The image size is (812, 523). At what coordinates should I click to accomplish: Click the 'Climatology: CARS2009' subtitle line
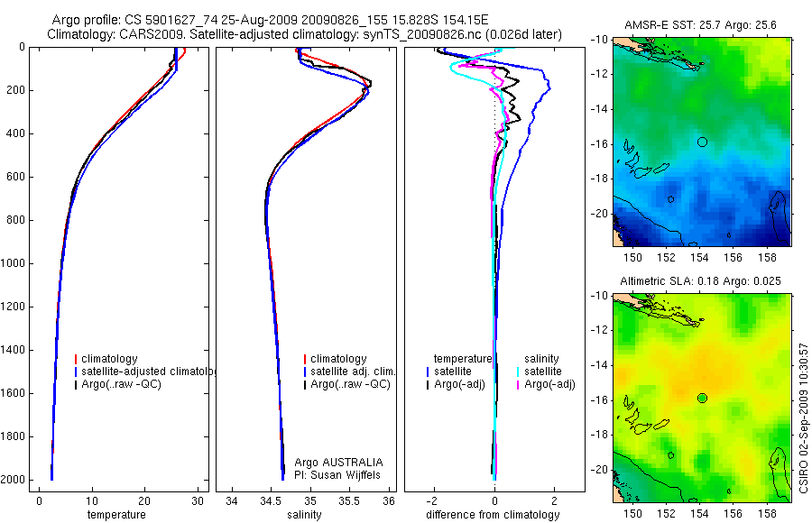pyautogui.click(x=304, y=34)
